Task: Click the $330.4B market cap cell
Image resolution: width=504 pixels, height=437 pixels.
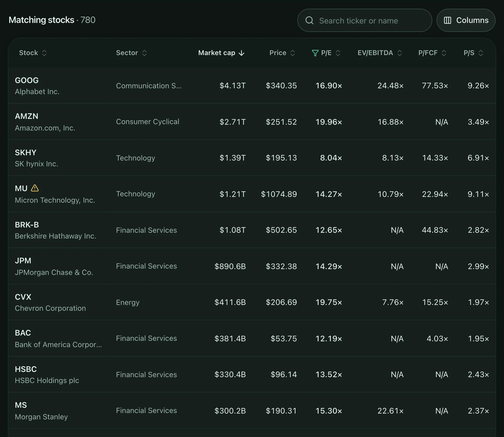Action: (x=230, y=375)
